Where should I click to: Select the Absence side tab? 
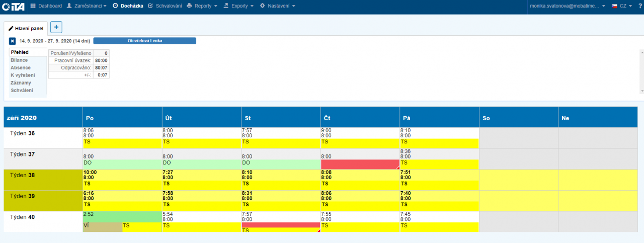(x=21, y=67)
